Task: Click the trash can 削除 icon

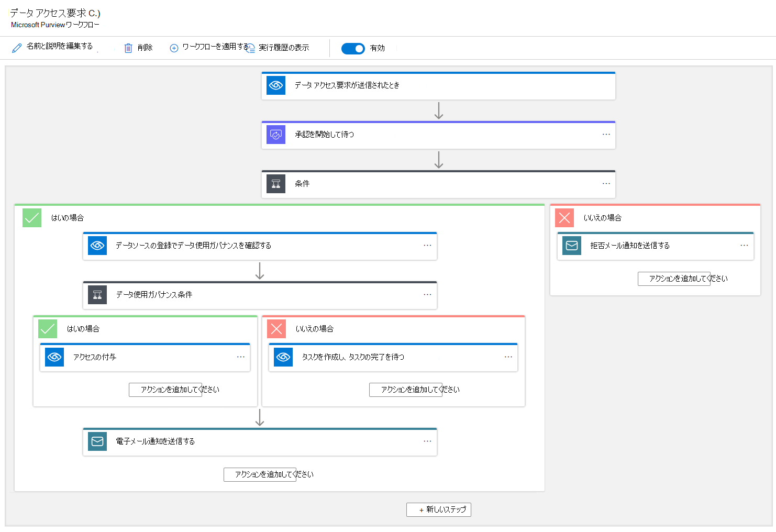Action: (128, 48)
